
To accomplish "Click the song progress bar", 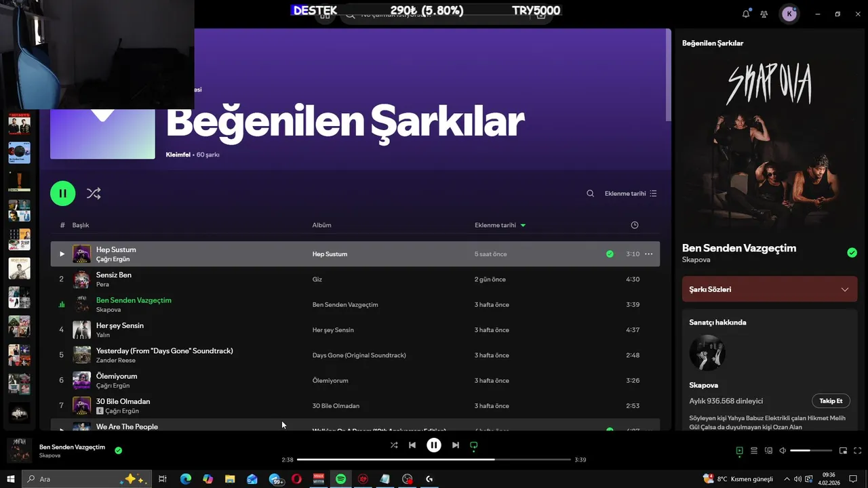I will tap(434, 460).
